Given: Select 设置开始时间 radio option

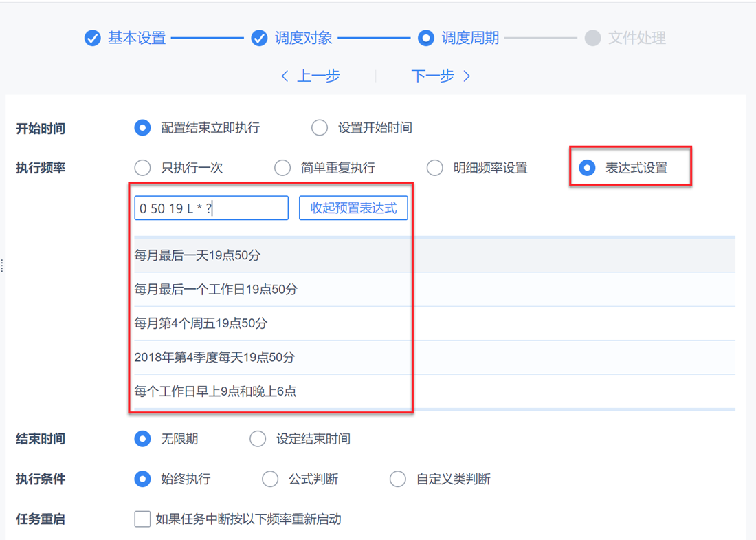Looking at the screenshot, I should pyautogui.click(x=320, y=128).
